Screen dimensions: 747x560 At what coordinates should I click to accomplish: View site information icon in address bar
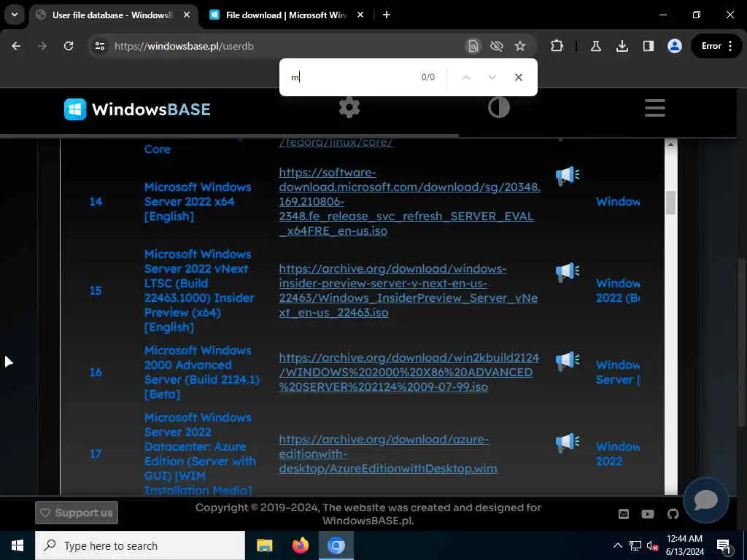coord(99,46)
